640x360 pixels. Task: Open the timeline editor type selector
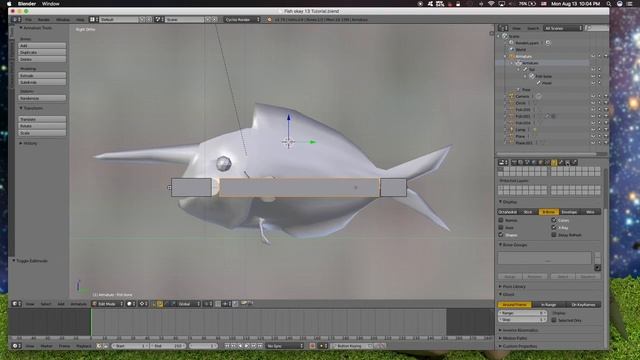[16, 346]
